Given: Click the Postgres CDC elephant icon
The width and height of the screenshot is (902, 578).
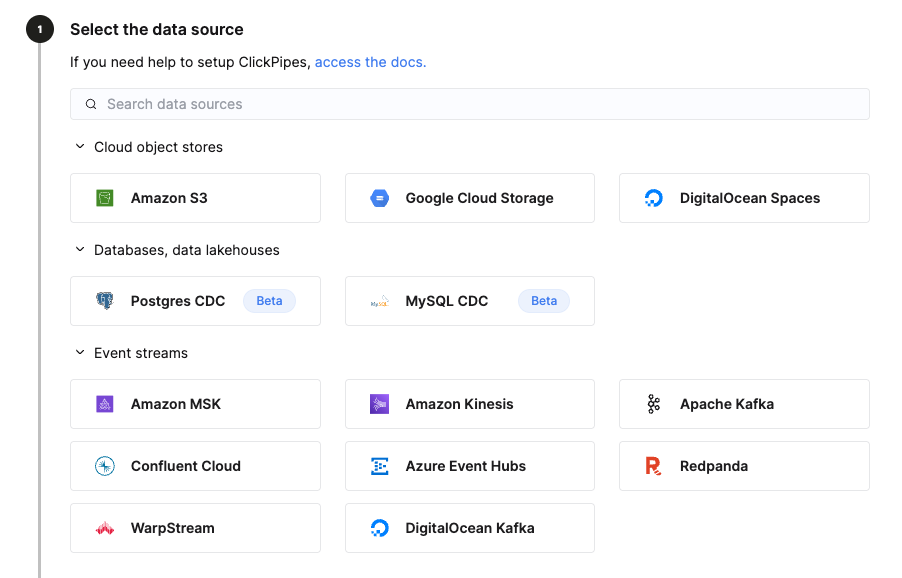Looking at the screenshot, I should (104, 301).
